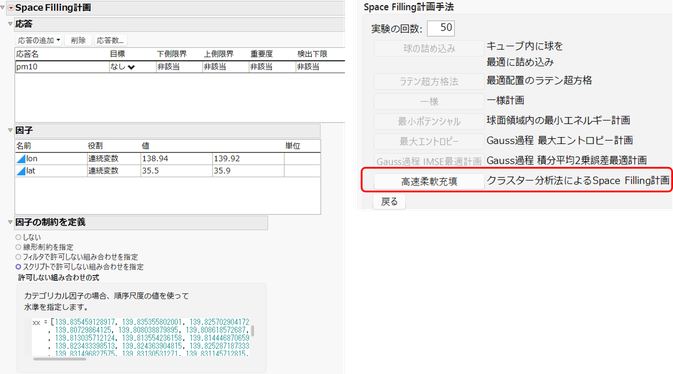
Task: Open the 応答の追加 dropdown
Action: click(39, 40)
